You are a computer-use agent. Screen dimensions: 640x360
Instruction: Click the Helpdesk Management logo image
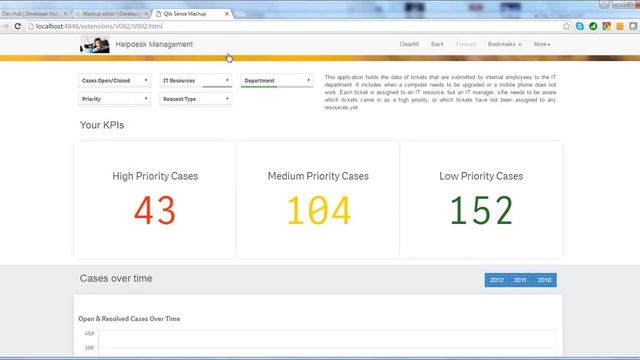click(95, 44)
